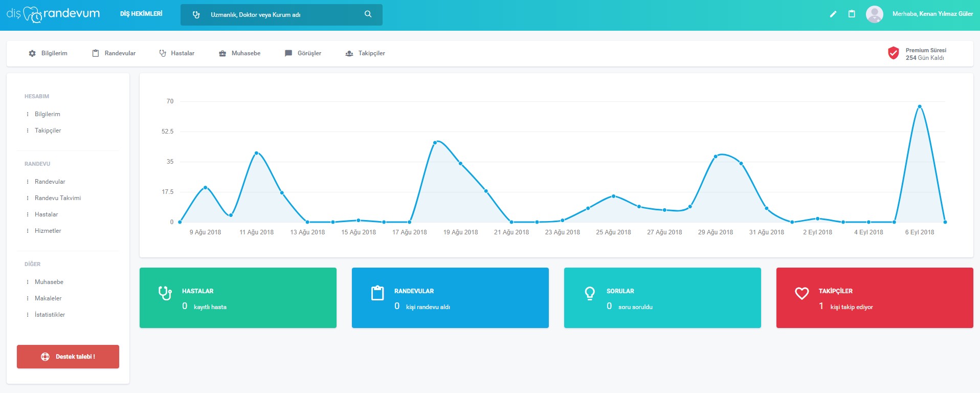Go to İstatistikler in the sidebar

[50, 315]
